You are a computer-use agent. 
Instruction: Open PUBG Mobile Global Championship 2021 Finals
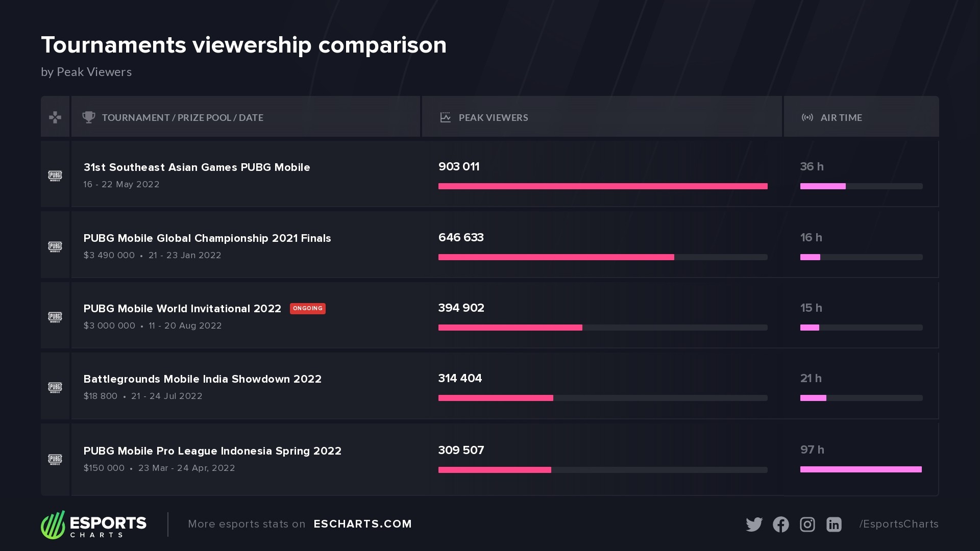[207, 238]
